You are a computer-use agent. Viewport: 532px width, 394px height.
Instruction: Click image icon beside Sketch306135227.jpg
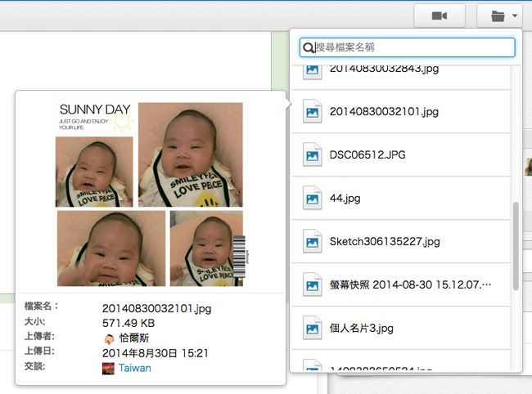[x=312, y=242]
